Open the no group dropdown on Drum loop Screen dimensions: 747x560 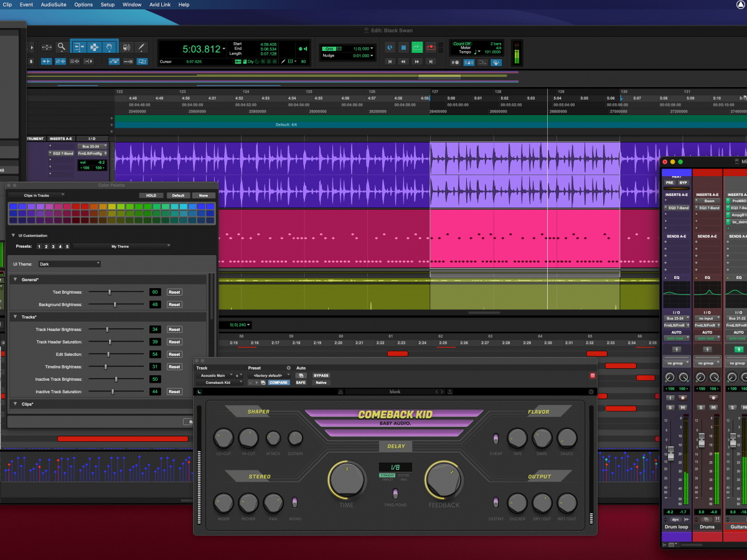click(x=677, y=363)
